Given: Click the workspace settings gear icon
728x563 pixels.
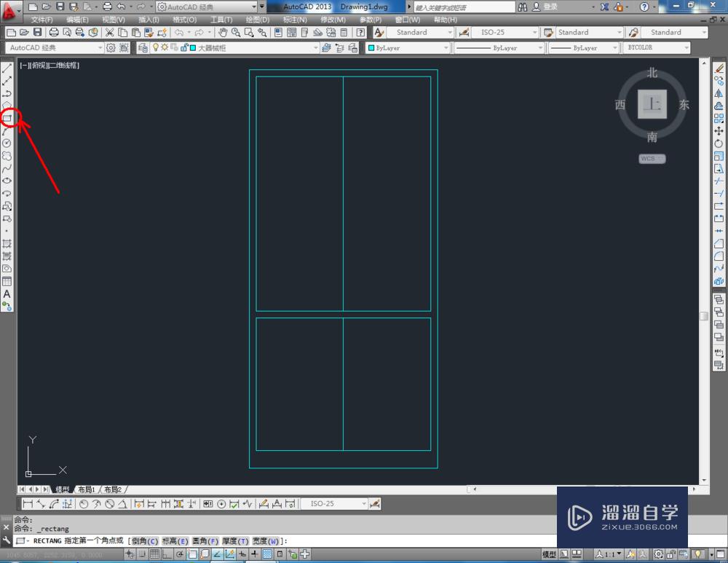Looking at the screenshot, I should click(111, 47).
